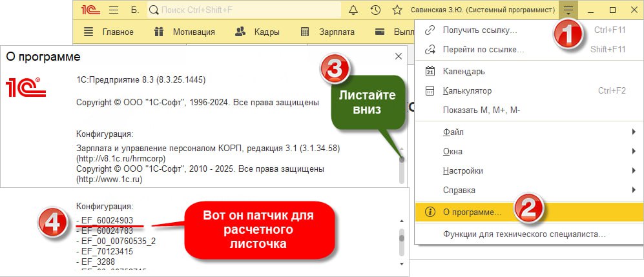Click user name Савинская З.Ю.
644x277 pixels.
483,10
